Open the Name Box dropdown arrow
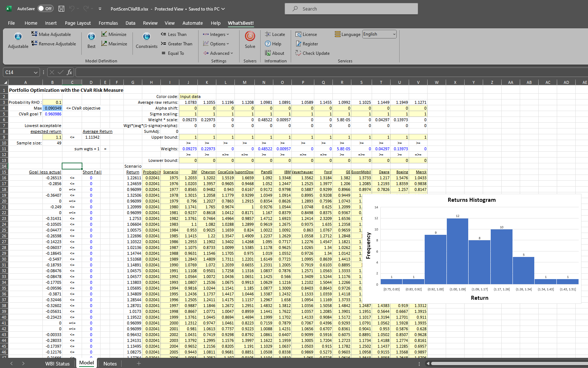This screenshot has width=588, height=368. click(36, 72)
